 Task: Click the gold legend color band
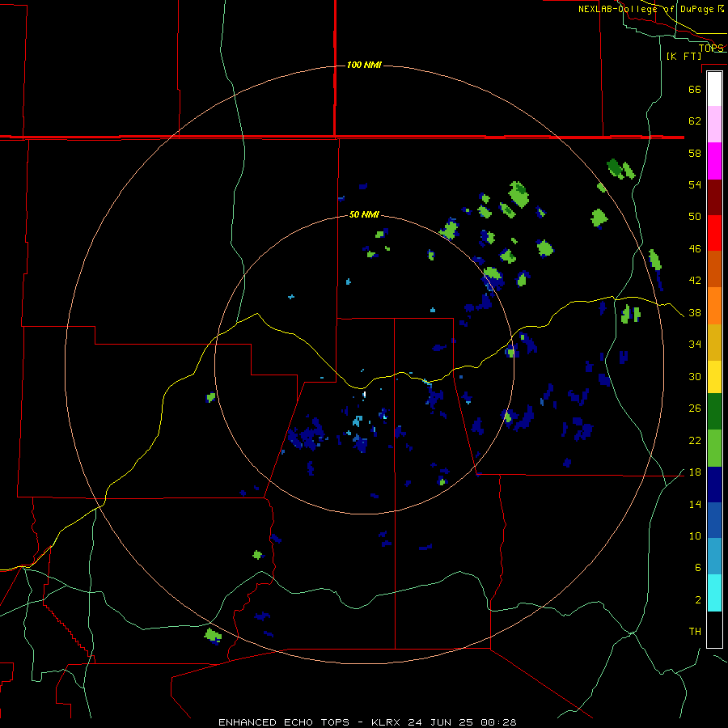[x=714, y=342]
